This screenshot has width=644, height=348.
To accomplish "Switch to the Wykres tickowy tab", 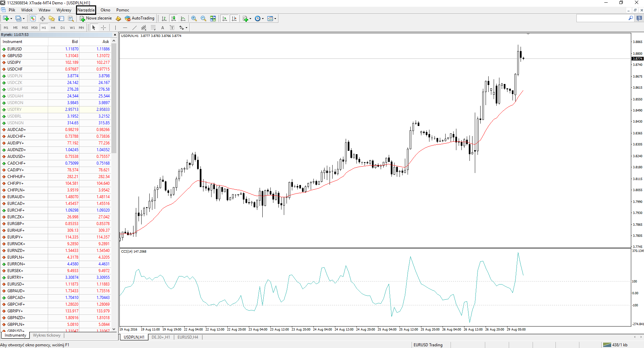I will point(47,335).
